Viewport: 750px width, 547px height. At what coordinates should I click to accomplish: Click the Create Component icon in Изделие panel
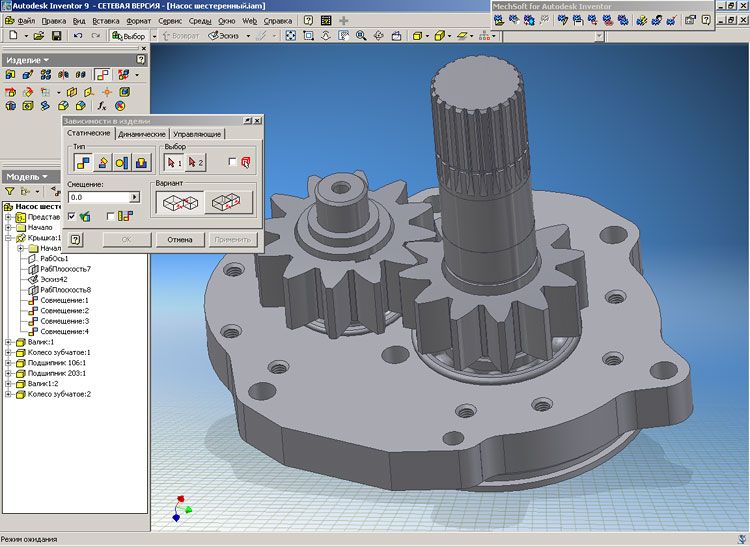[x=28, y=75]
